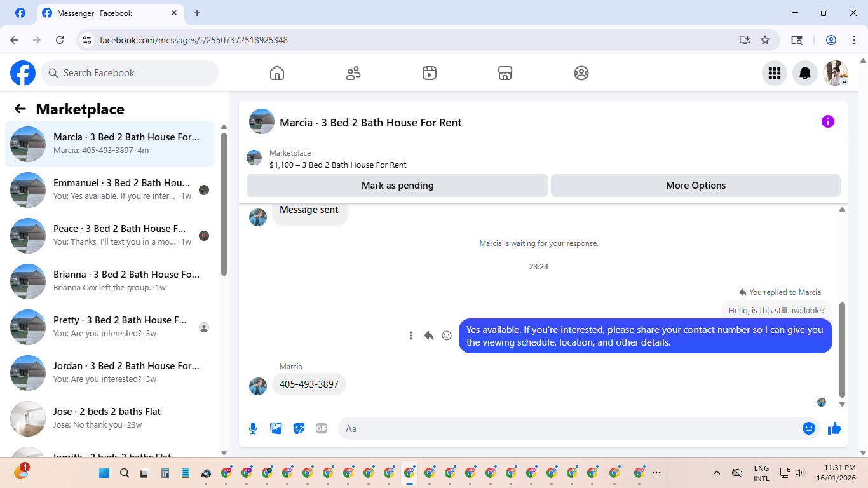
Task: Select Marcia conversation in list
Action: (x=109, y=144)
